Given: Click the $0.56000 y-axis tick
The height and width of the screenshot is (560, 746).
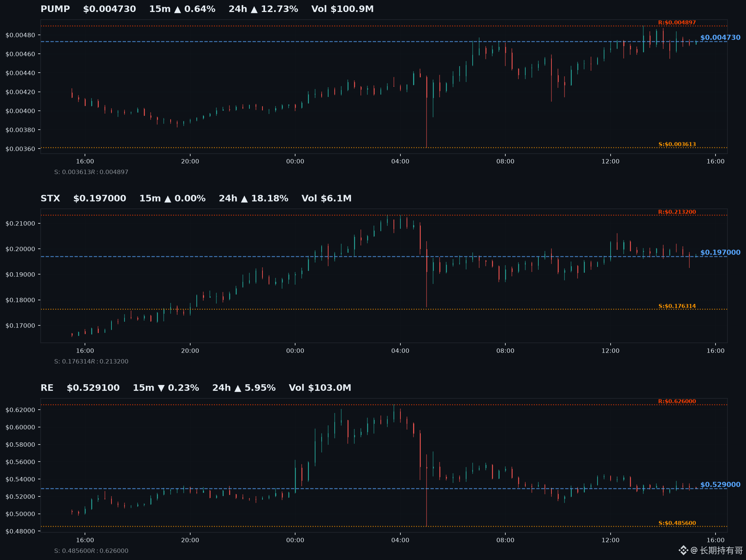Looking at the screenshot, I should coord(20,462).
